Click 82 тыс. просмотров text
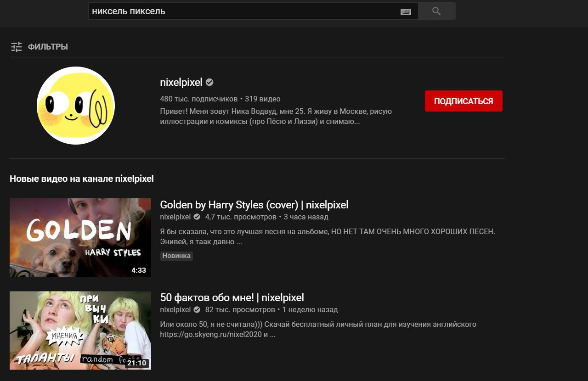 point(240,309)
